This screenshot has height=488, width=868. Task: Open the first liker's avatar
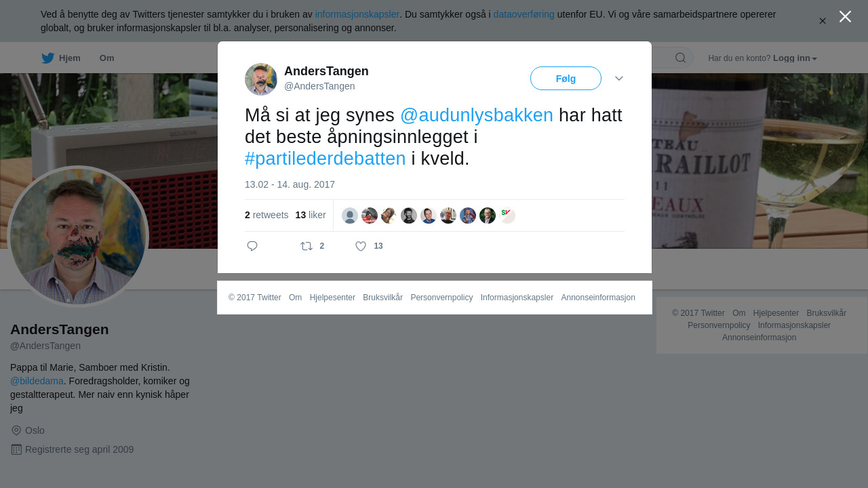click(350, 216)
